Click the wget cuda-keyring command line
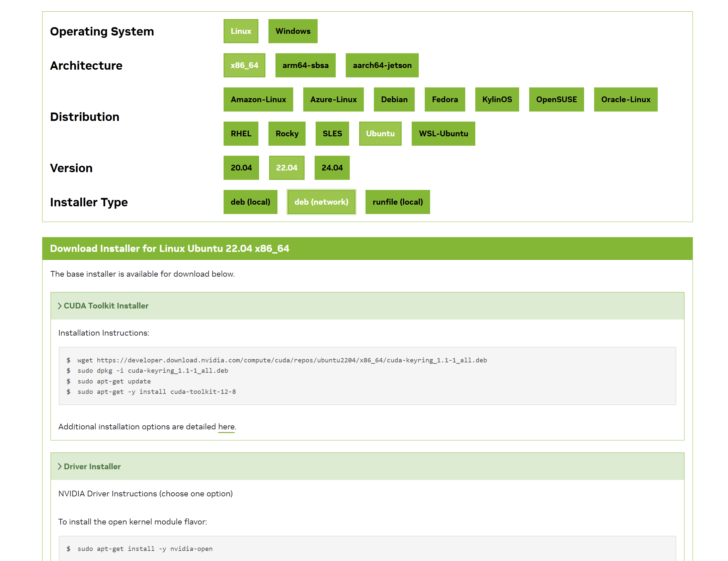 tap(282, 360)
